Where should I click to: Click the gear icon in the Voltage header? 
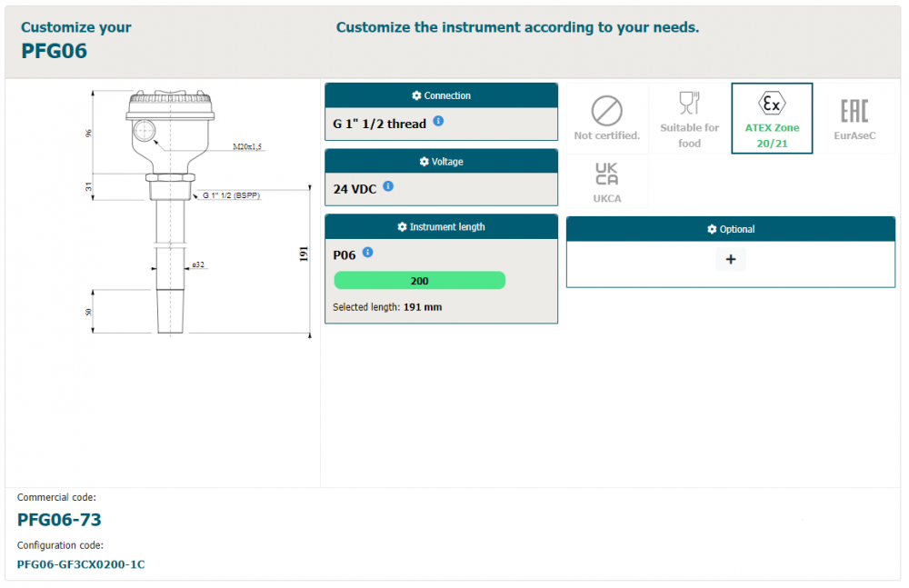tap(424, 162)
